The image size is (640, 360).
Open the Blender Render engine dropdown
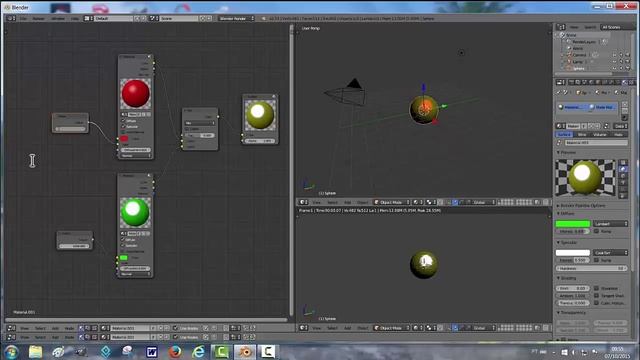tap(236, 18)
